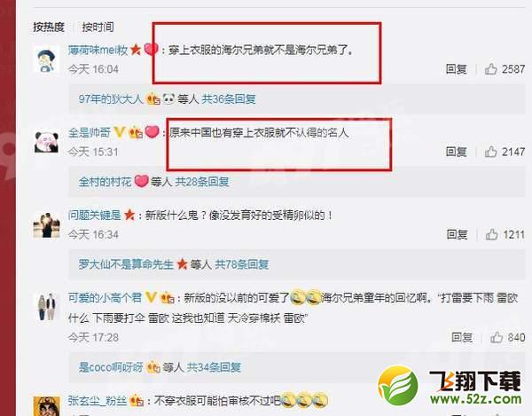Image resolution: width=532 pixels, height=416 pixels.
Task: Click the yellow V badge beside 可爱的小高个君
Action: [151, 297]
